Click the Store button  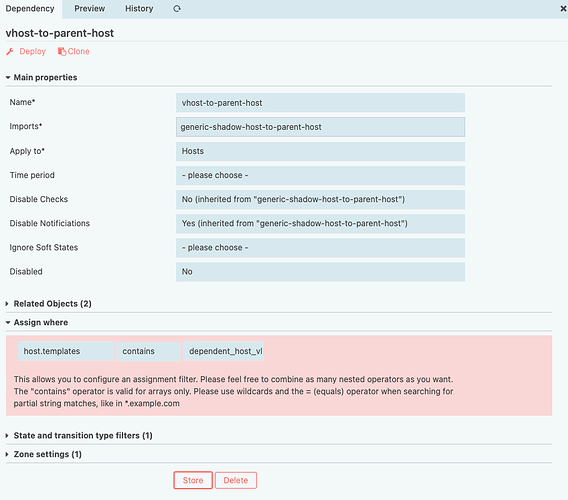[x=193, y=480]
